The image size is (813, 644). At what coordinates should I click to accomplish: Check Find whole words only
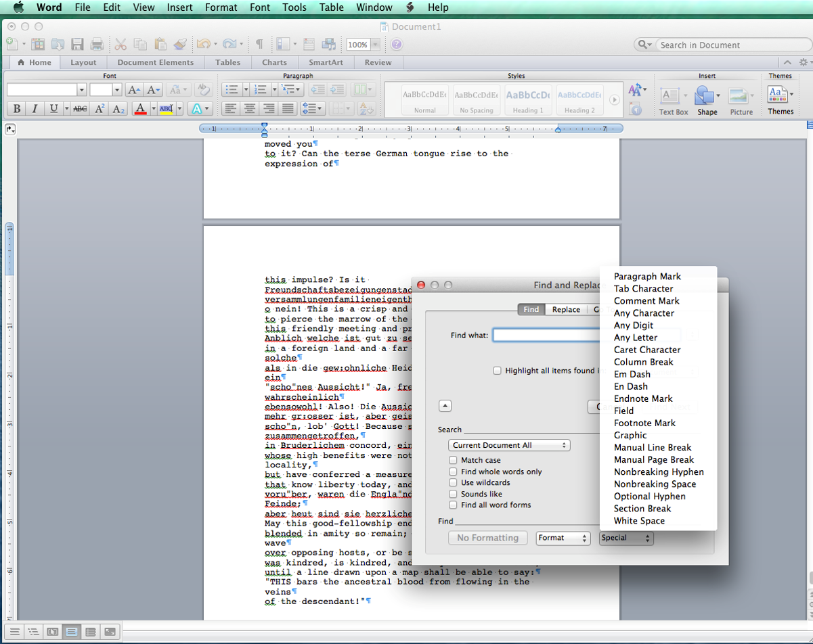[x=453, y=472]
